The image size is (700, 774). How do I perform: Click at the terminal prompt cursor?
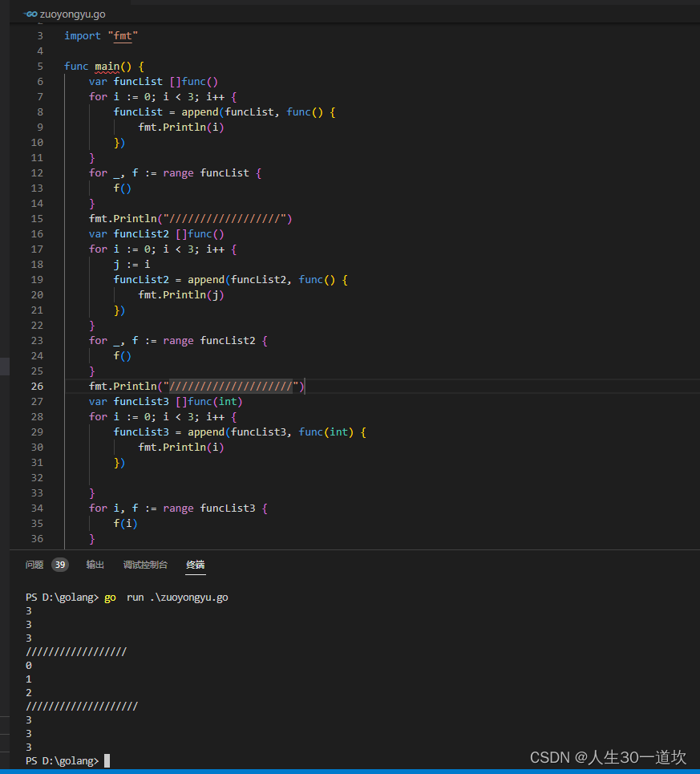[x=107, y=760]
